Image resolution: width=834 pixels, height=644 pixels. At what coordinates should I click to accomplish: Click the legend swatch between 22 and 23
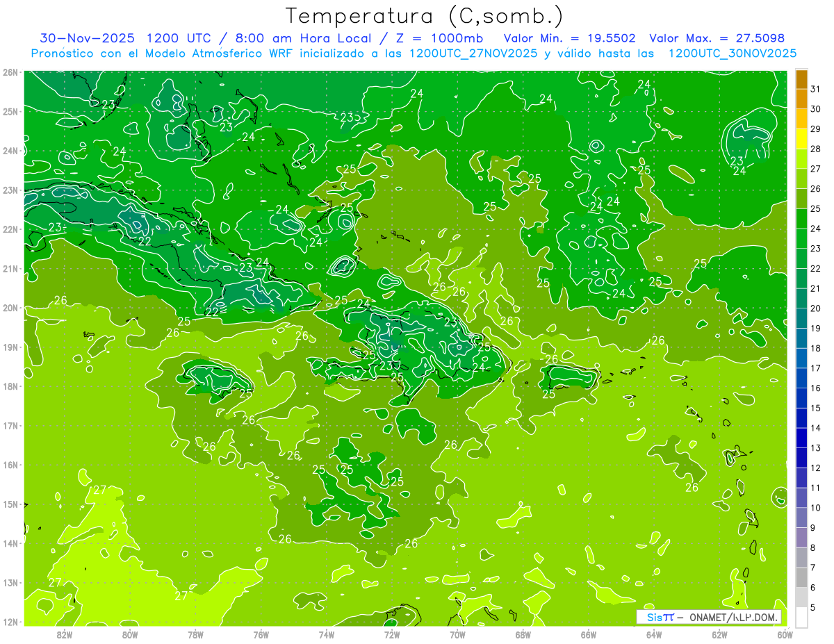801,258
